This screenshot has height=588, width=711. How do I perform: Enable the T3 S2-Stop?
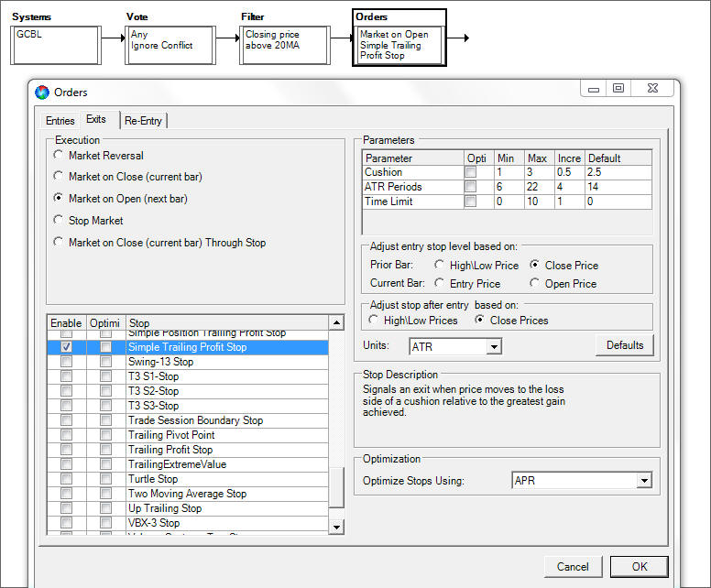click(x=66, y=391)
